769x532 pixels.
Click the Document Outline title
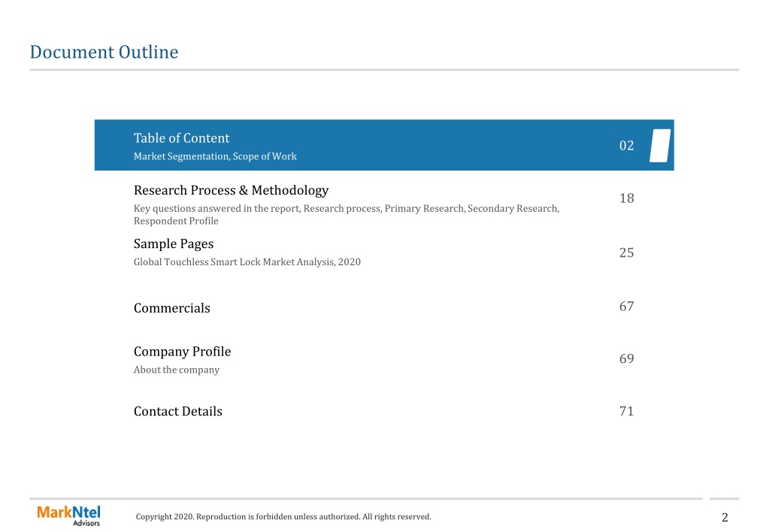pyautogui.click(x=104, y=52)
